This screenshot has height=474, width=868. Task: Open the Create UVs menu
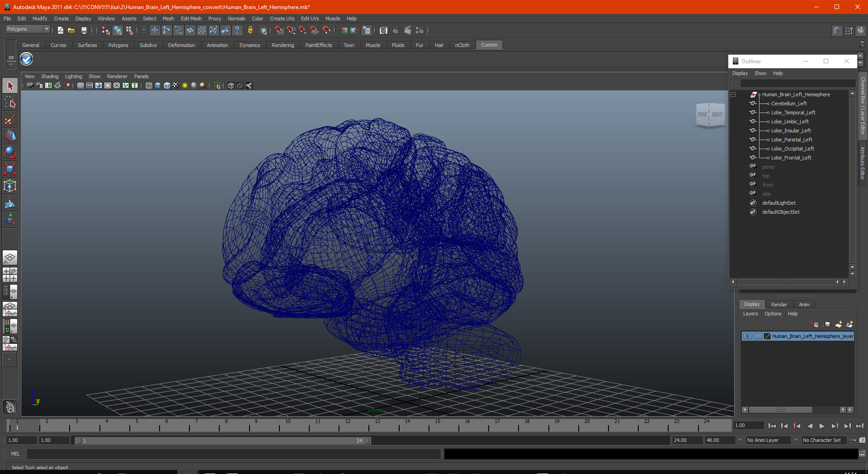(x=282, y=19)
